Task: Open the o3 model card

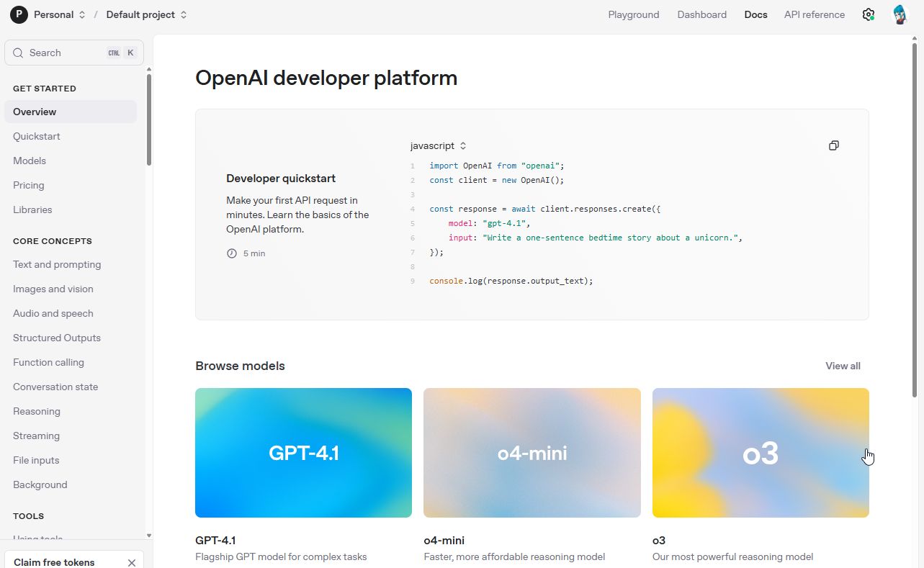Action: click(761, 453)
